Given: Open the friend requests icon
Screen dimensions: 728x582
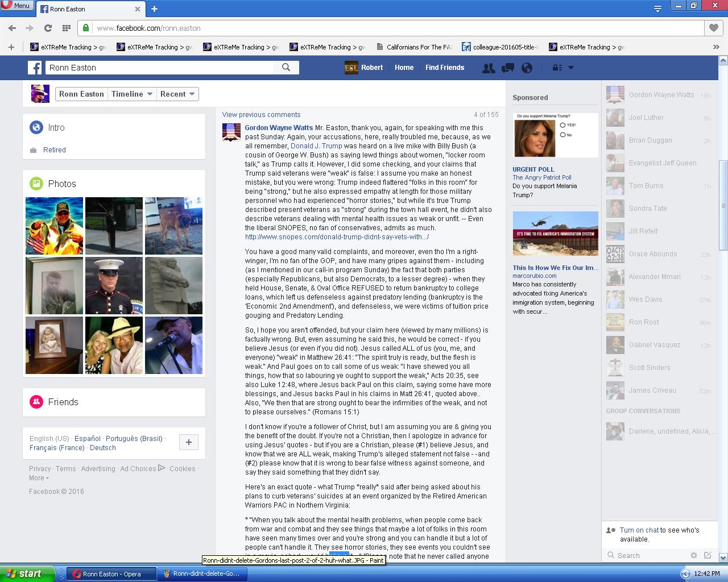Looking at the screenshot, I should click(488, 68).
